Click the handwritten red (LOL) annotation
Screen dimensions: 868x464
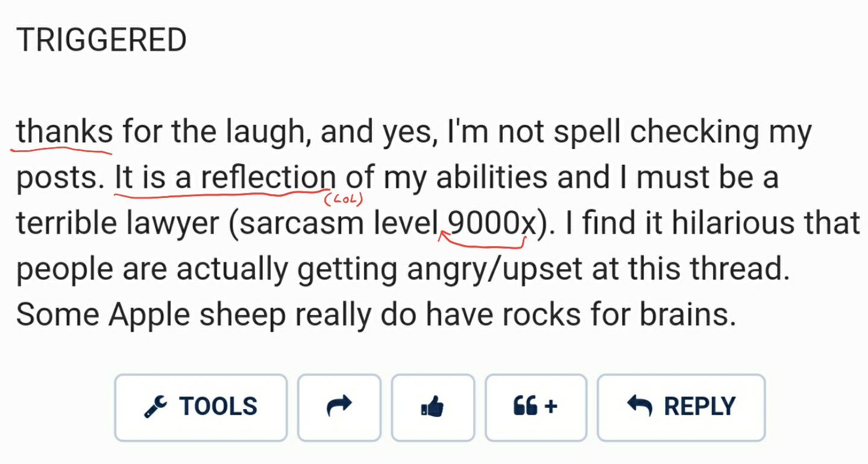pyautogui.click(x=345, y=197)
